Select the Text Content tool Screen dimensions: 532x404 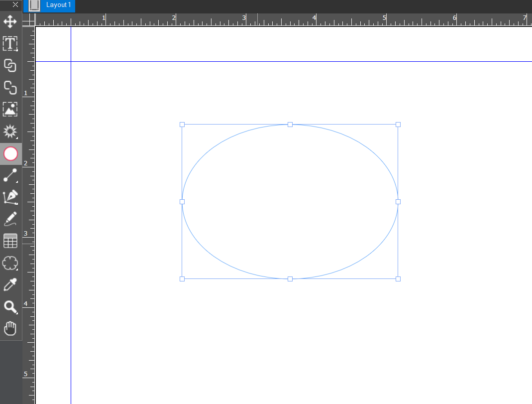10,44
